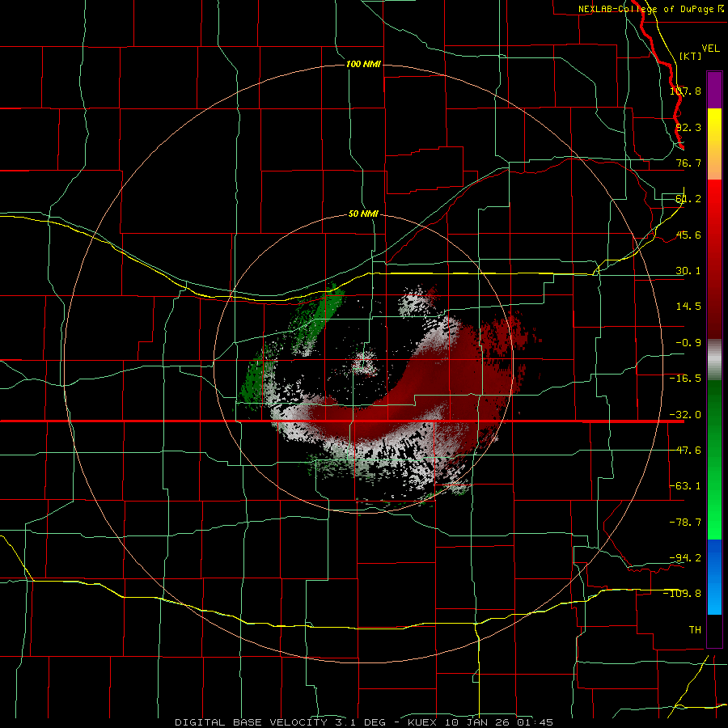Pick the purple segment atop the color bar

tap(714, 90)
